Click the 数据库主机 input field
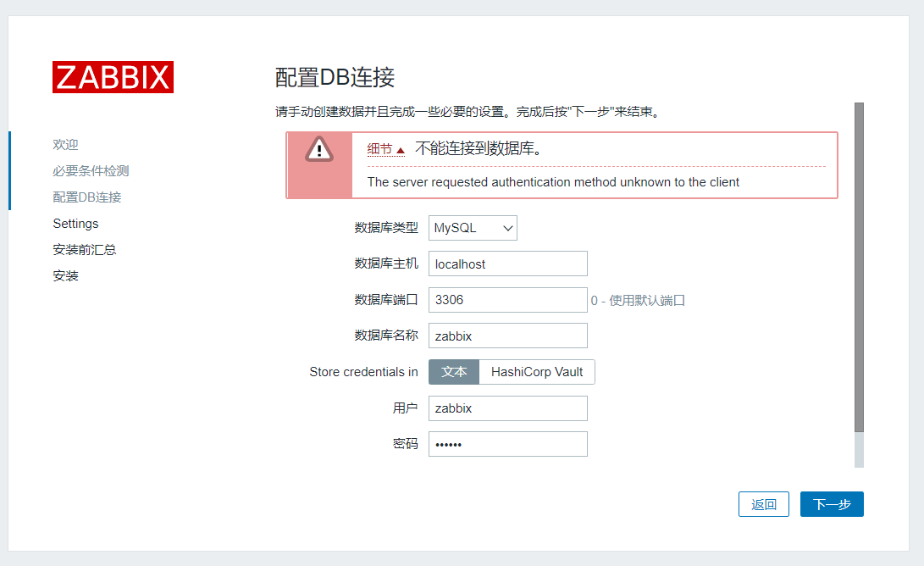924x566 pixels. pos(507,264)
